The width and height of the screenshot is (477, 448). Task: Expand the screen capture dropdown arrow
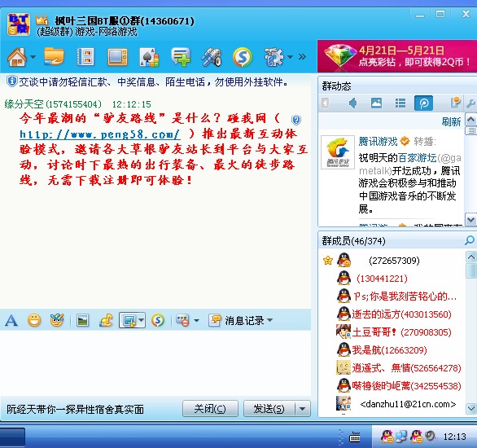tap(141, 320)
